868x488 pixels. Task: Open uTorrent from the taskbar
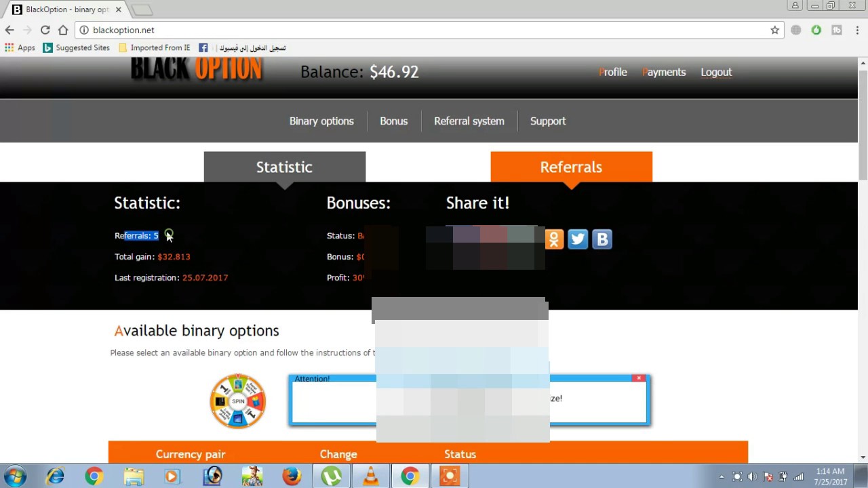331,476
